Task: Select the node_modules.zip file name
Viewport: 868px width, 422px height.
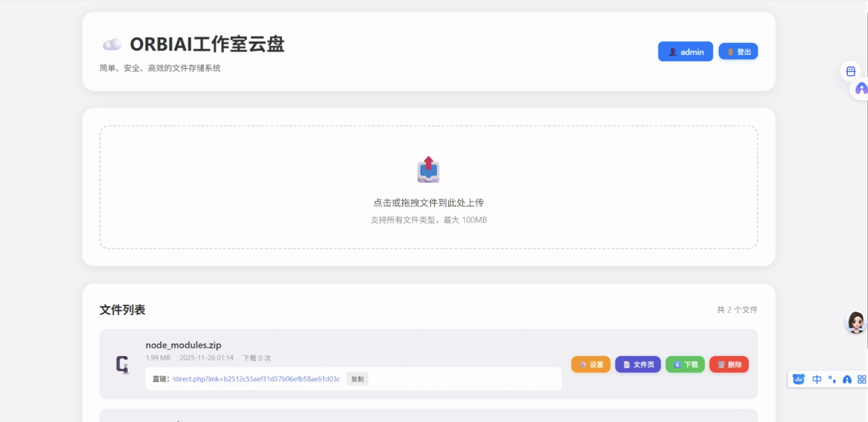Action: 183,345
